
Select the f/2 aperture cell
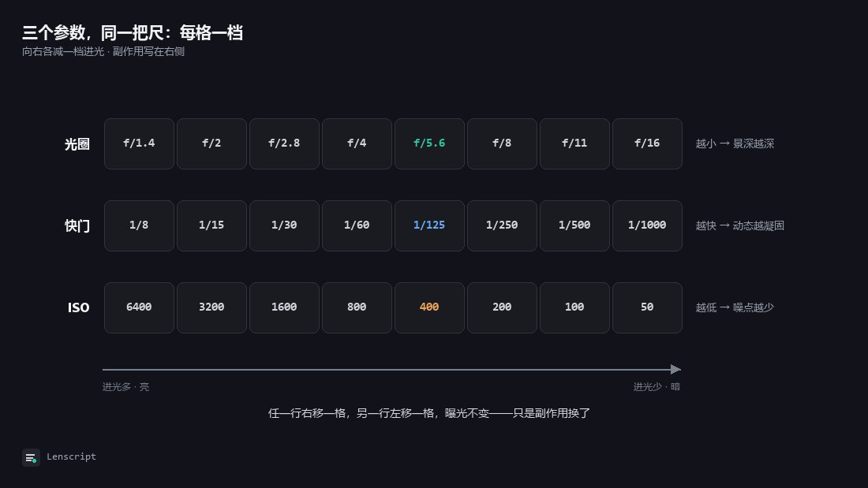click(211, 143)
